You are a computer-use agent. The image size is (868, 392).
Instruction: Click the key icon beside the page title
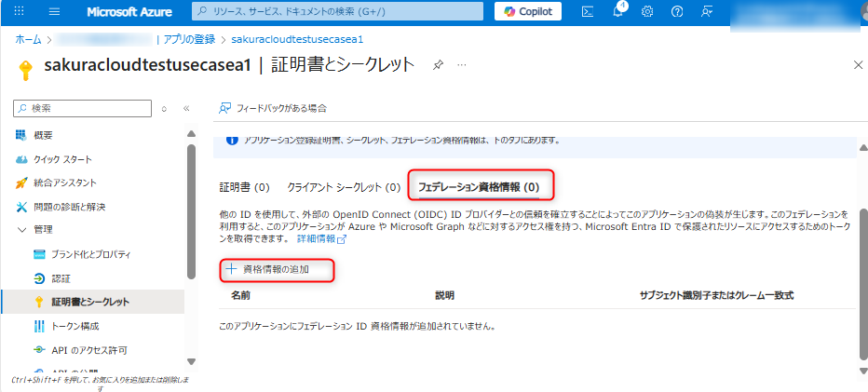tap(25, 69)
